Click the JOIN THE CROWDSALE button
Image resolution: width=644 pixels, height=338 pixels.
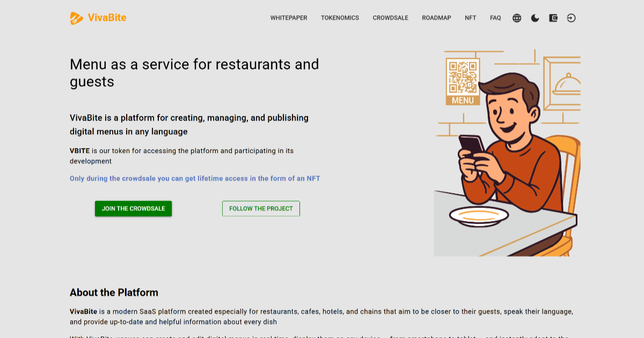tap(134, 209)
